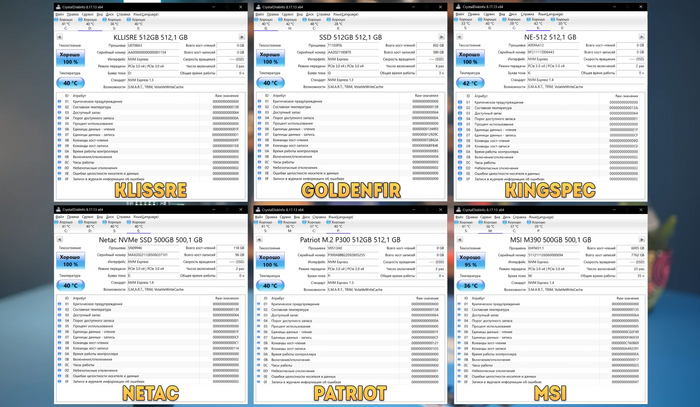Click Хорошо 95 % health button in MSI window
Screen dimensions: 700x407
pos(470,261)
